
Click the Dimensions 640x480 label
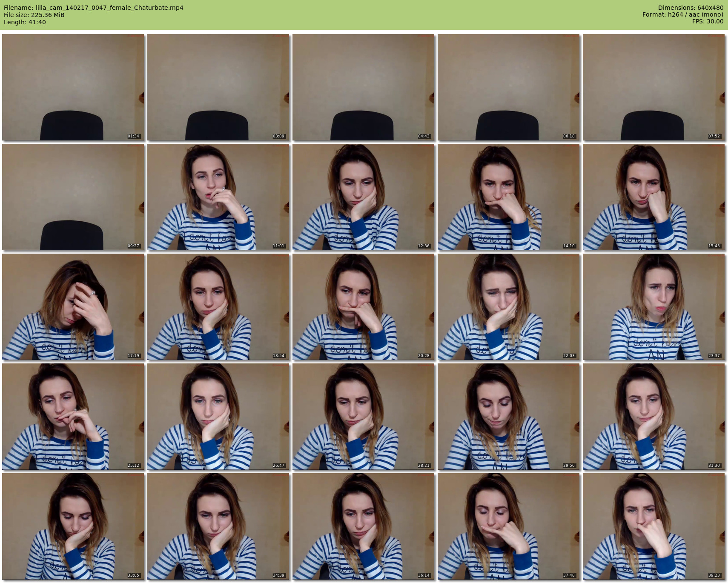pos(691,8)
